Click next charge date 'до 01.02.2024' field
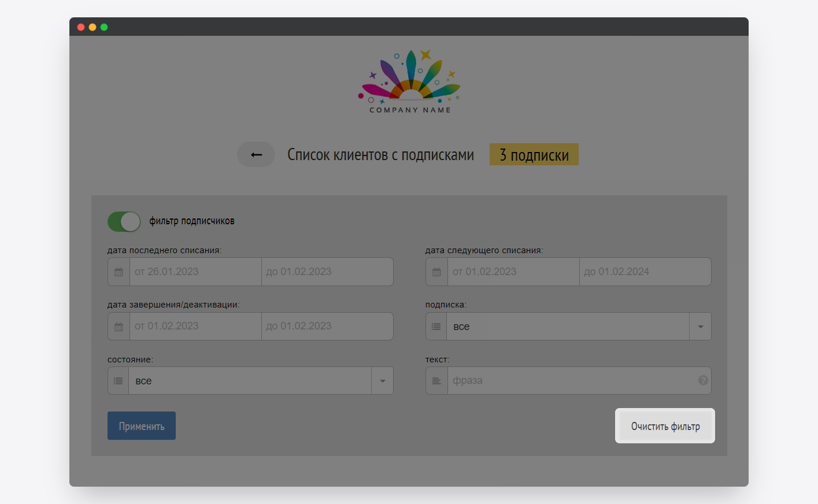Image resolution: width=818 pixels, height=504 pixels. click(x=645, y=272)
